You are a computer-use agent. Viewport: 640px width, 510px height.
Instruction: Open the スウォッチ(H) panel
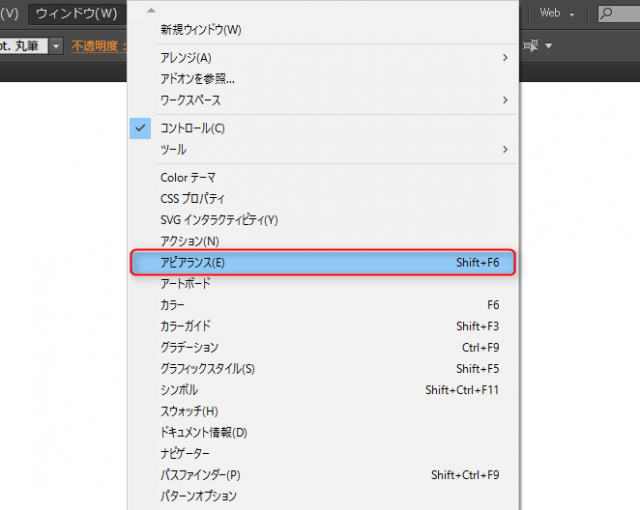189,411
